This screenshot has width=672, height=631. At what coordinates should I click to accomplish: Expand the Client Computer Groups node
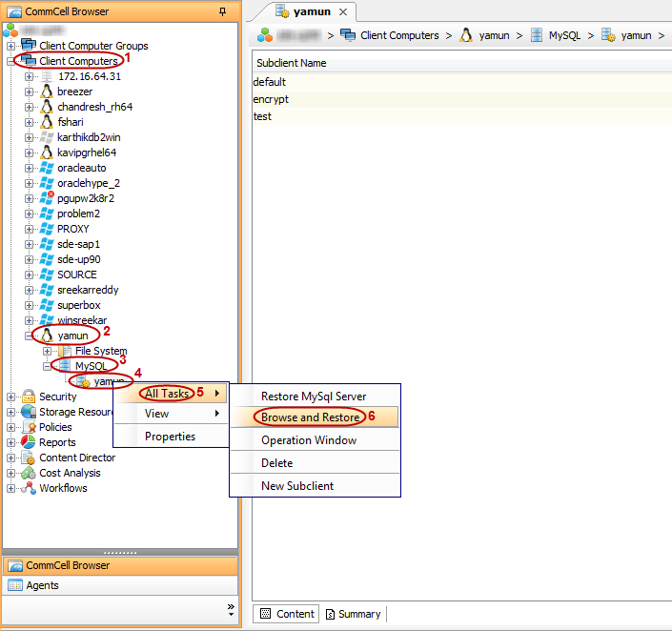[x=11, y=46]
